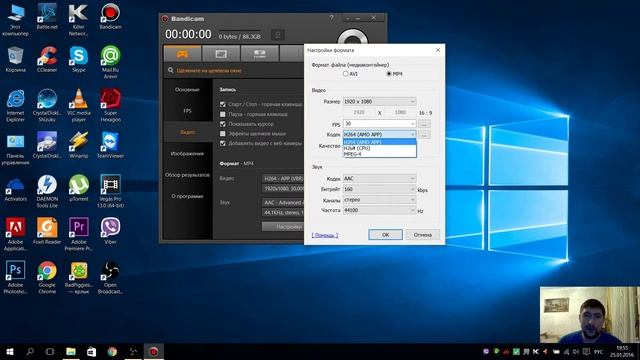Click the screenshot icon next to storage size
This screenshot has width=640, height=360.
click(x=278, y=35)
